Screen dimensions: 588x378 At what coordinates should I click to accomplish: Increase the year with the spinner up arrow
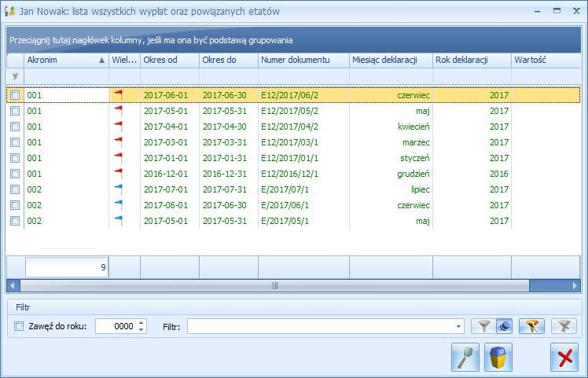pos(141,322)
